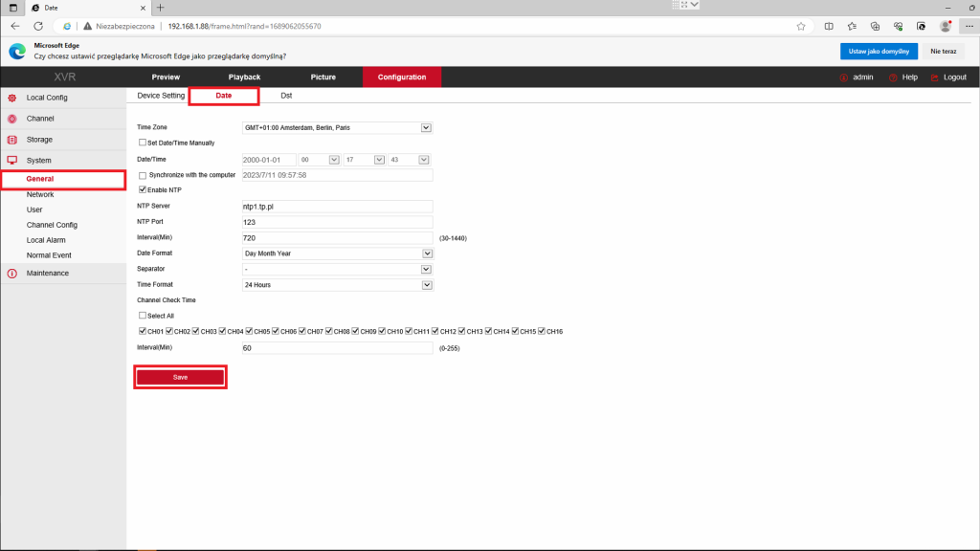This screenshot has width=980, height=551.
Task: Click the Local Config gear icon
Action: click(11, 98)
